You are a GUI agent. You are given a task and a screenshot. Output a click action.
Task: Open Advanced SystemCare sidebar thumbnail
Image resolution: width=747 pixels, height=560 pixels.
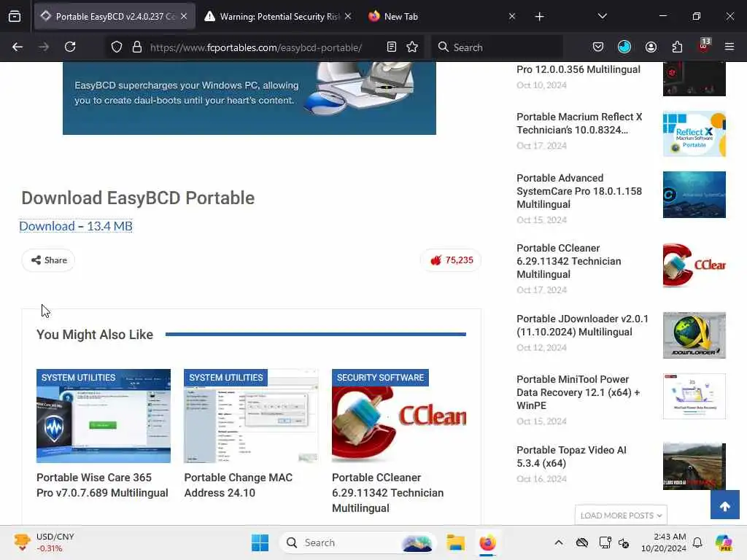tap(694, 195)
